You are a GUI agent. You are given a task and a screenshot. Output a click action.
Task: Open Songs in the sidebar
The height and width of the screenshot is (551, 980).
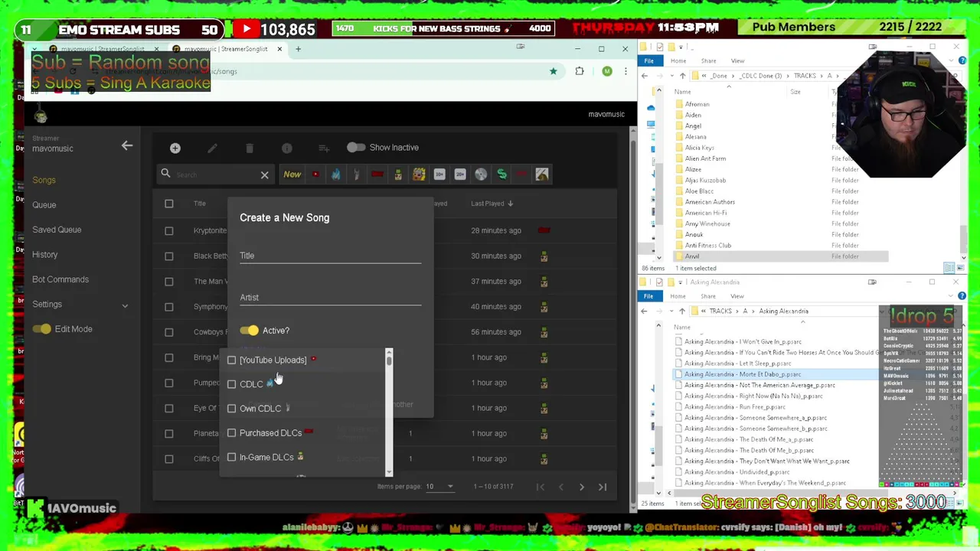(44, 180)
